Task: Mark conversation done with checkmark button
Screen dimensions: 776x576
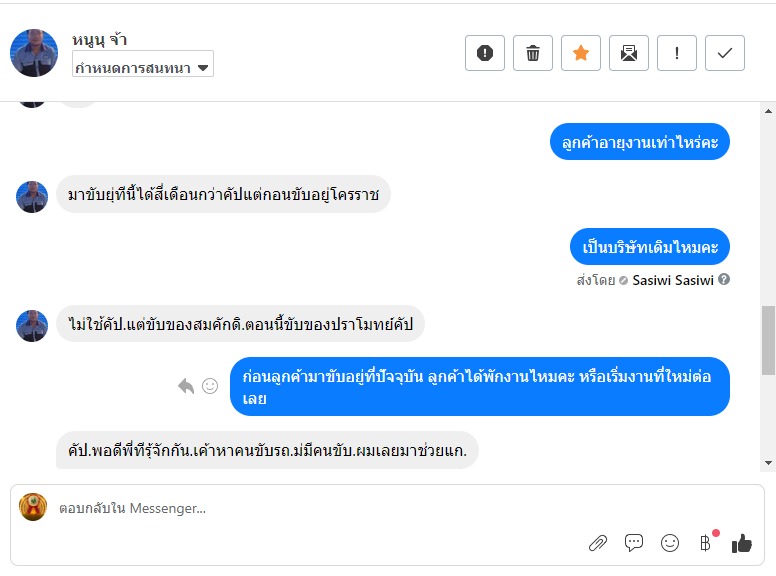Action: [x=725, y=53]
